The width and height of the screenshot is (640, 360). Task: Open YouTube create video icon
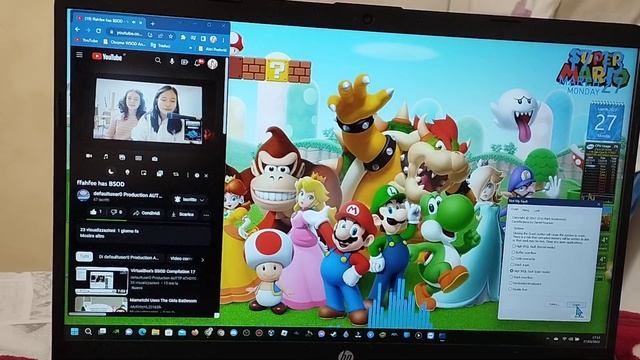(x=184, y=62)
